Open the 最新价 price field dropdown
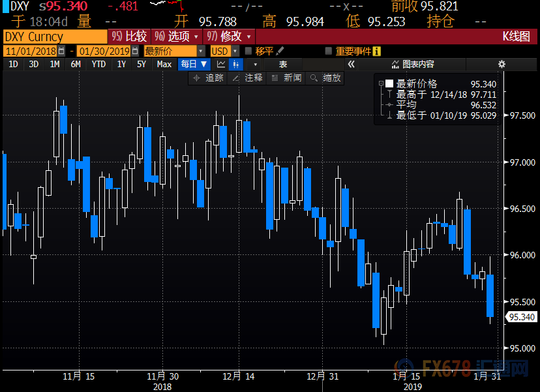540x392 pixels. [201, 51]
